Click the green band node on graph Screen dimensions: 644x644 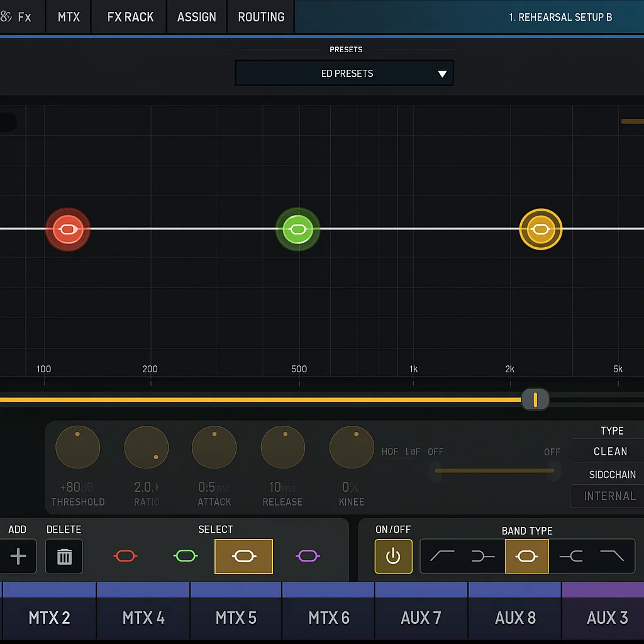coord(298,230)
